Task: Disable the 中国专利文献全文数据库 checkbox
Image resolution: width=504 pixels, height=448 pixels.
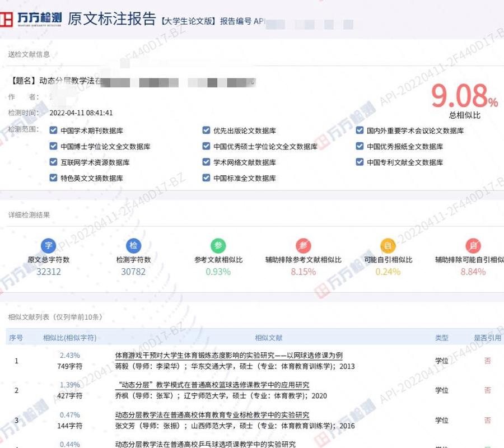Action: click(x=360, y=162)
